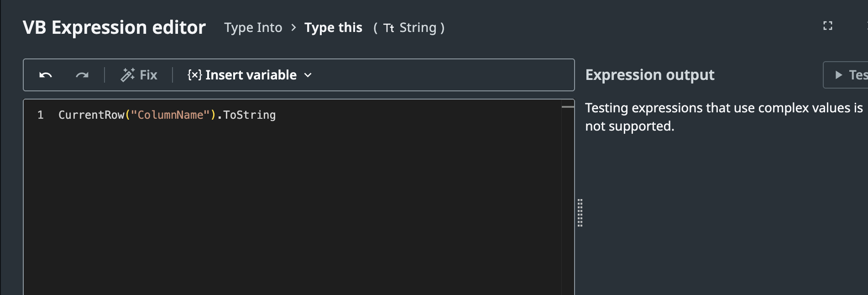
Task: Click the magic wand Fix icon
Action: (127, 75)
